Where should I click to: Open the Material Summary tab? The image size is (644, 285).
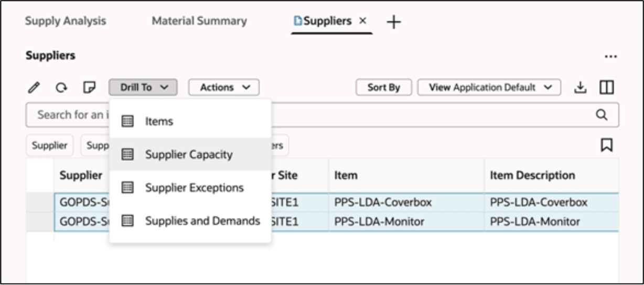199,21
